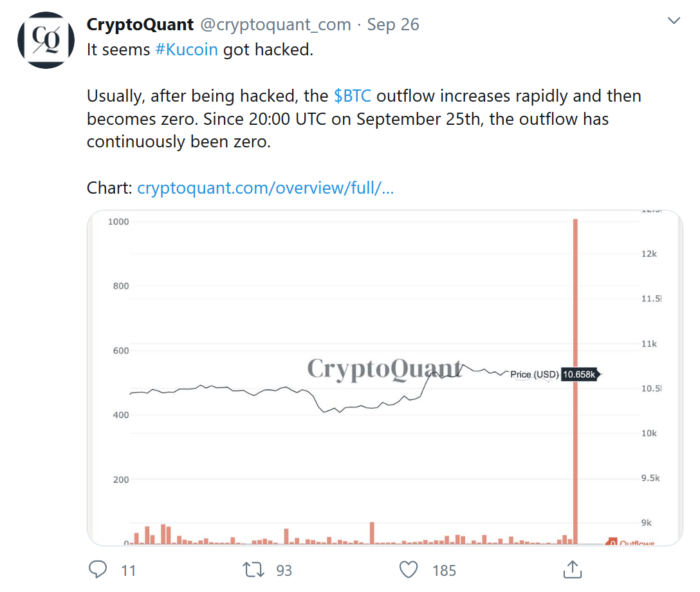Open the cryptoquant.com chart link
700x592 pixels.
point(265,188)
